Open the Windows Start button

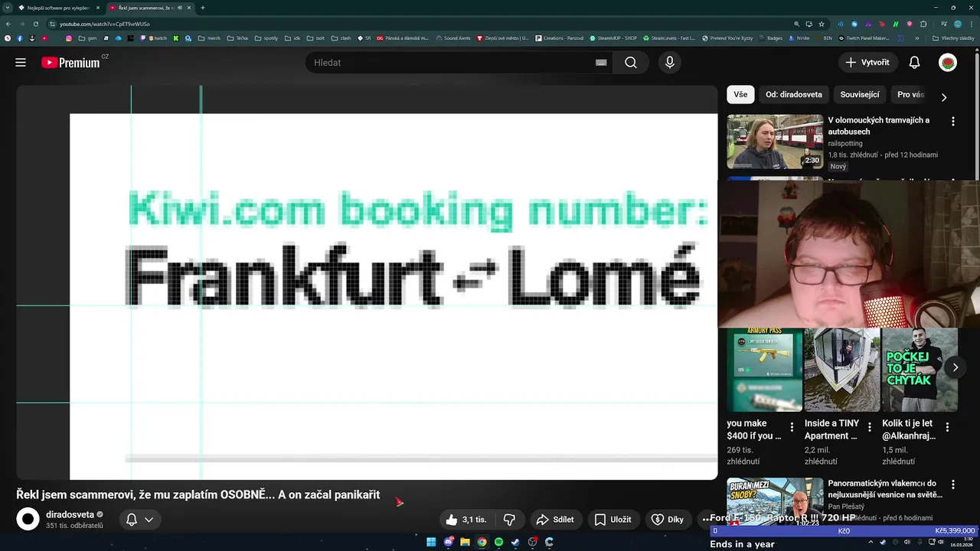431,542
